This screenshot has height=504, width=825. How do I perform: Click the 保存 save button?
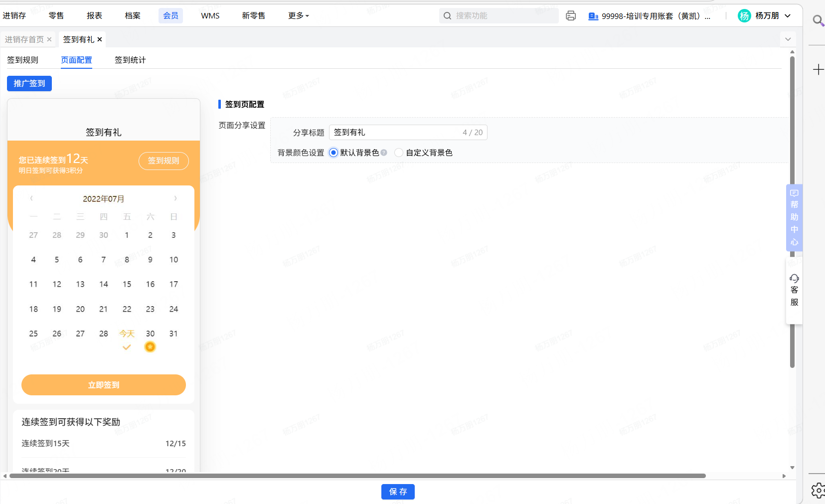click(x=398, y=492)
